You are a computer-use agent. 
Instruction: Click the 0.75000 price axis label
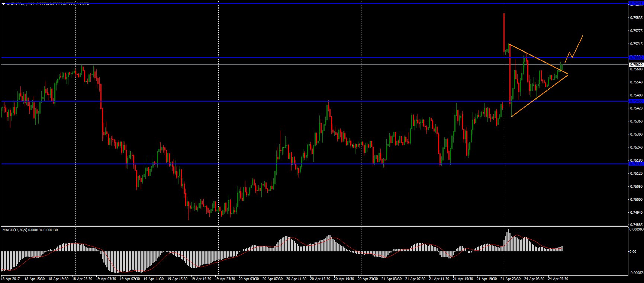[x=637, y=199]
